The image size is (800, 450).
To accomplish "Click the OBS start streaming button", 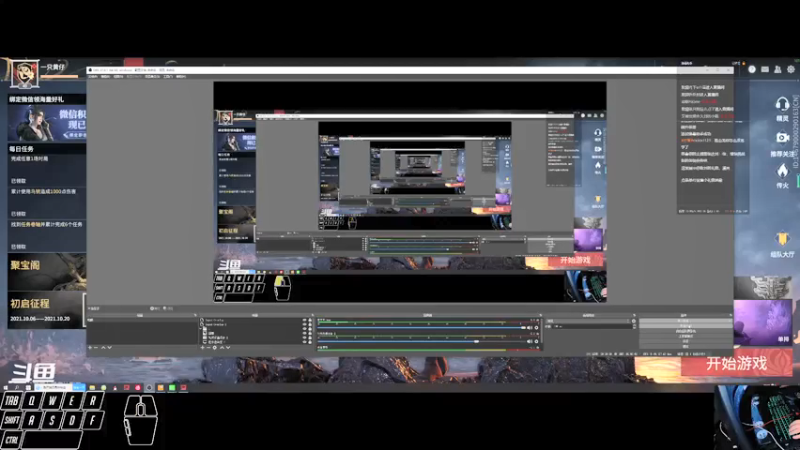I will [x=685, y=321].
